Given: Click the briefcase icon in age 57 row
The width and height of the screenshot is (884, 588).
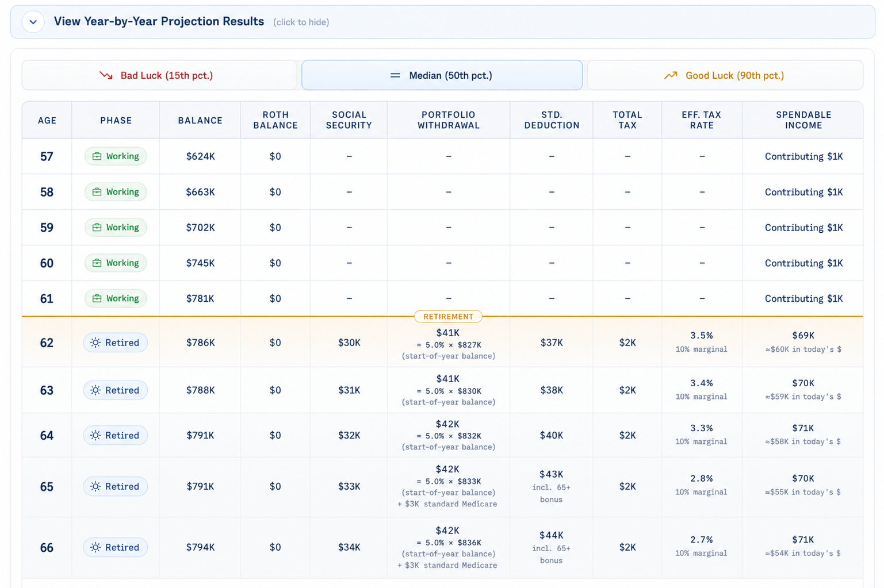Looking at the screenshot, I should (97, 156).
